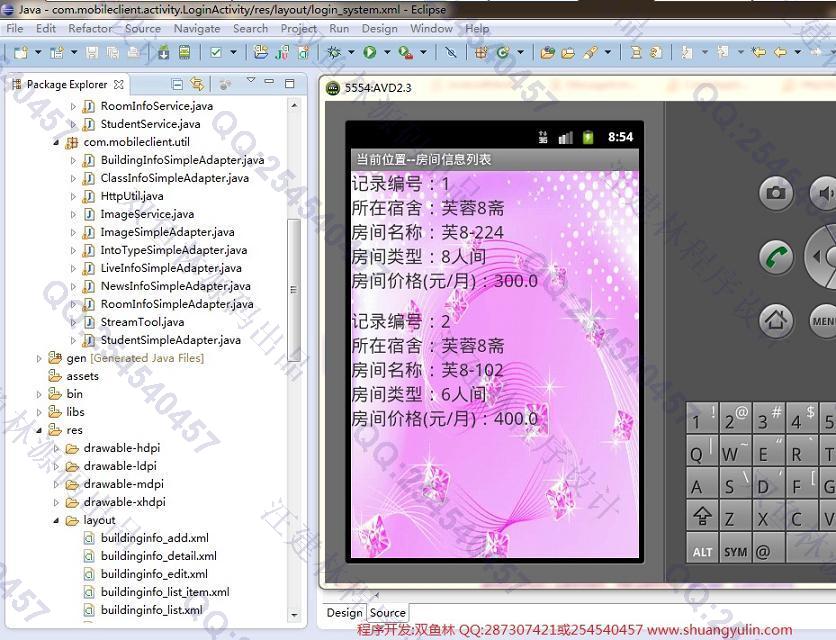The width and height of the screenshot is (836, 640).
Task: Click the New Java Package icon
Action: (481, 52)
